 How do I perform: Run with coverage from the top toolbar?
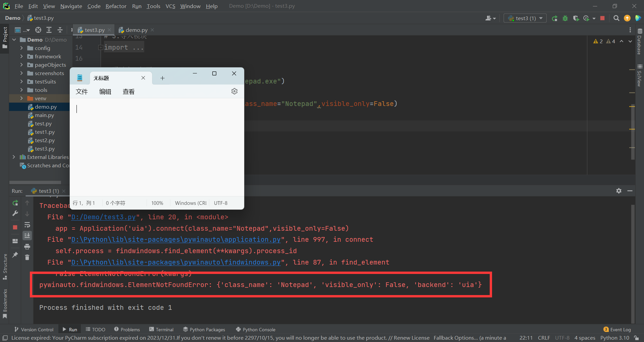pos(576,18)
